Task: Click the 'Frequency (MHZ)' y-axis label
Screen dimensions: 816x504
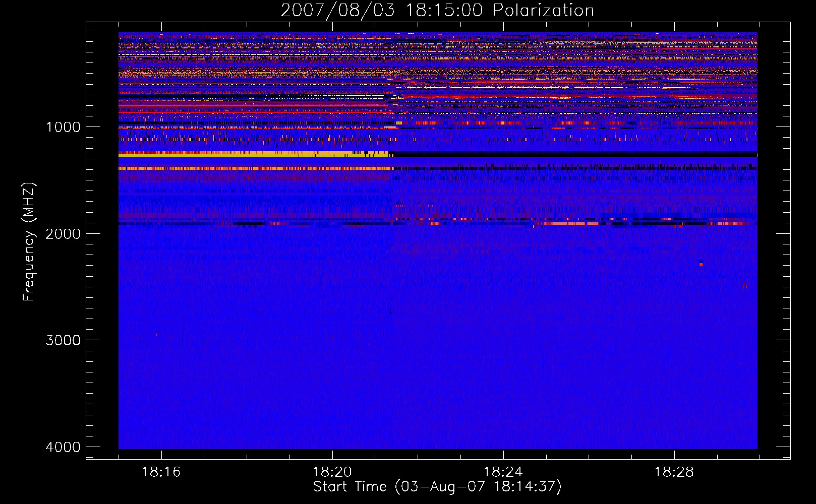Action: tap(29, 242)
